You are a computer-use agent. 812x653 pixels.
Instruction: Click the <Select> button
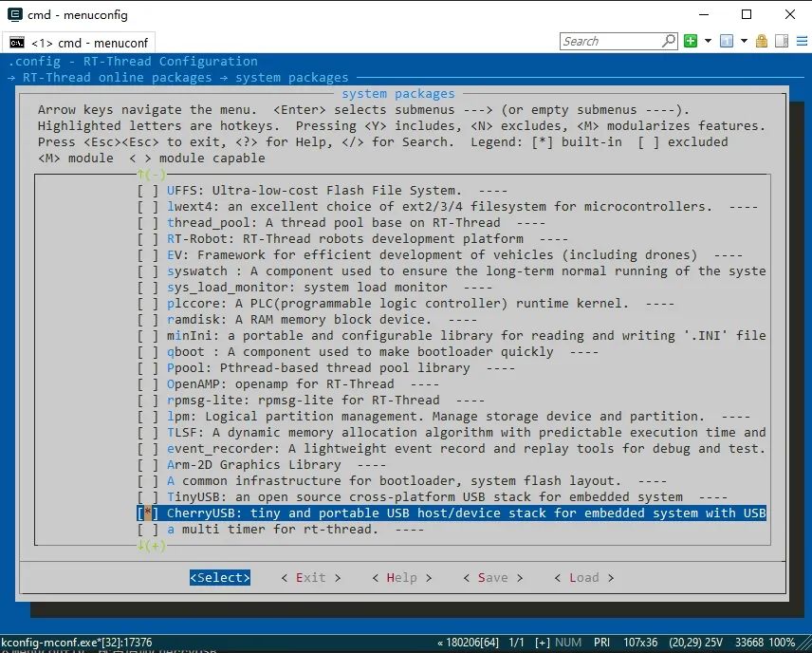click(220, 577)
